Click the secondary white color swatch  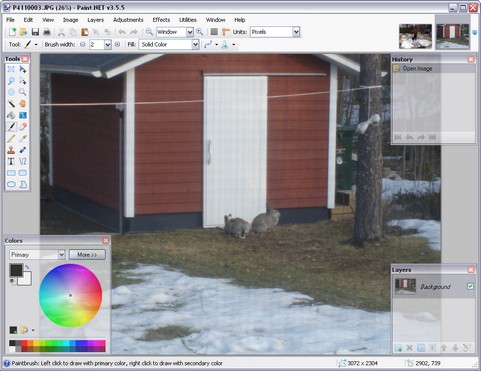26,280
